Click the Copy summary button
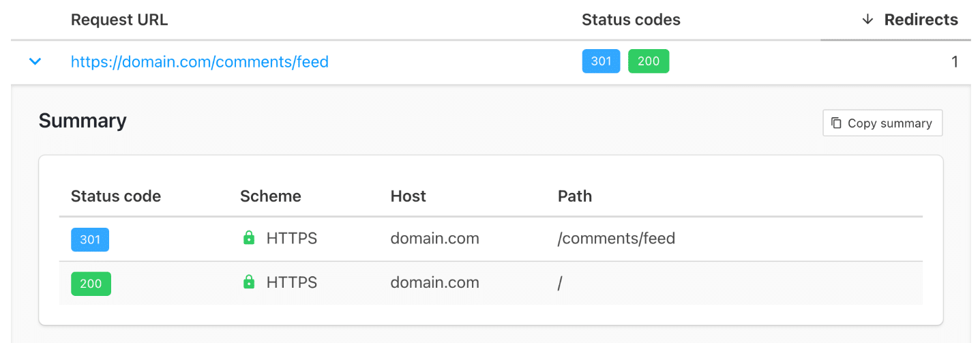980x343 pixels. tap(882, 123)
